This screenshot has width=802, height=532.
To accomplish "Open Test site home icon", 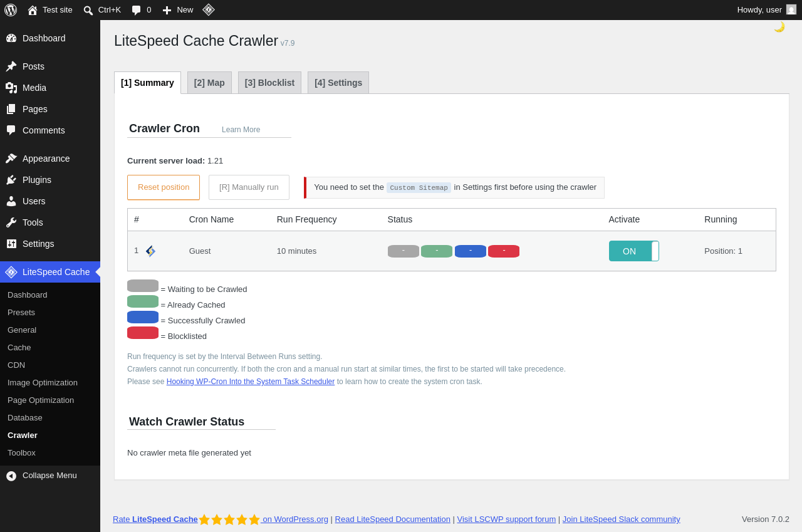I will pos(33,10).
